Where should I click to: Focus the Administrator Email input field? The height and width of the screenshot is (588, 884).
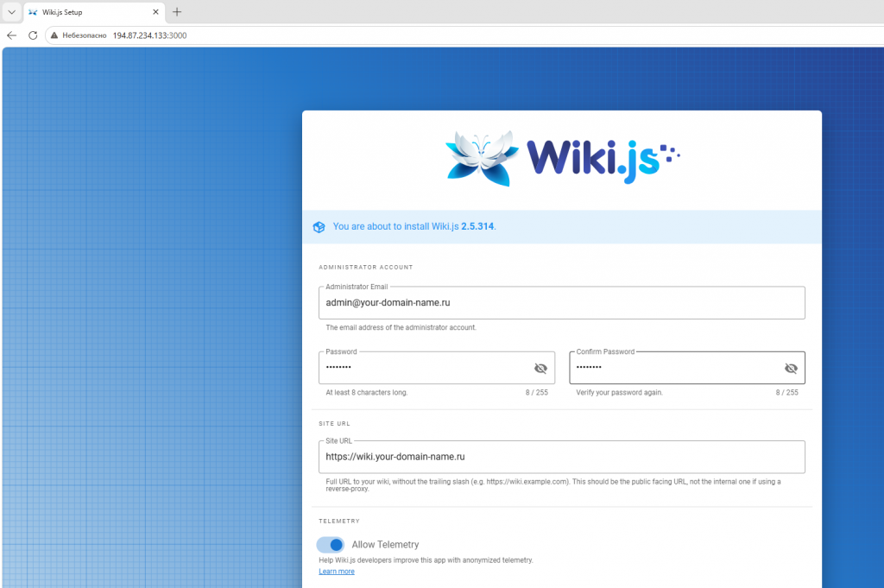click(561, 303)
